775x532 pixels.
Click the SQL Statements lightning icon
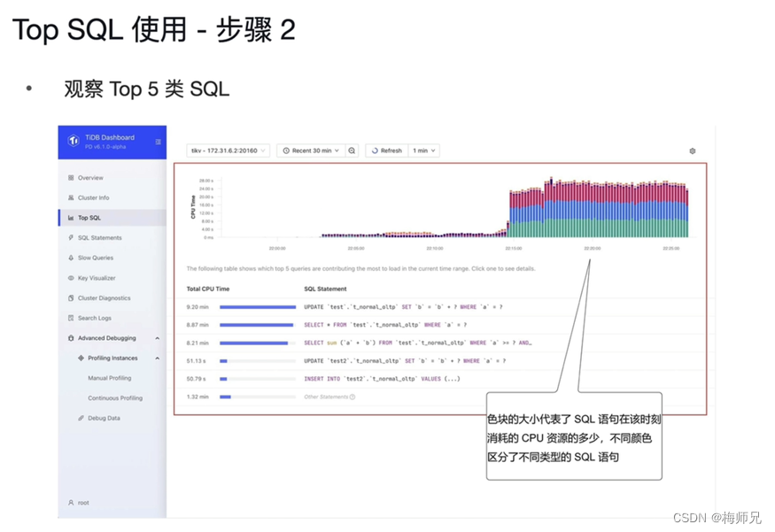point(71,237)
